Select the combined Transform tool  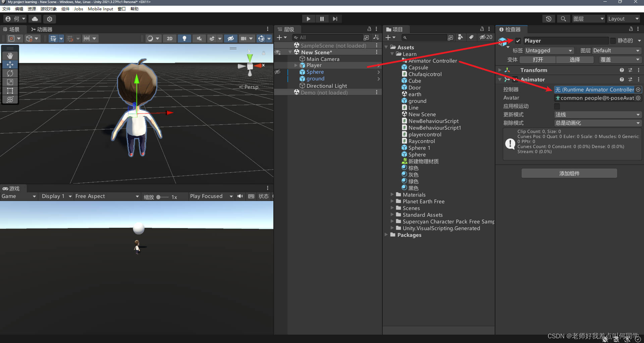10,99
